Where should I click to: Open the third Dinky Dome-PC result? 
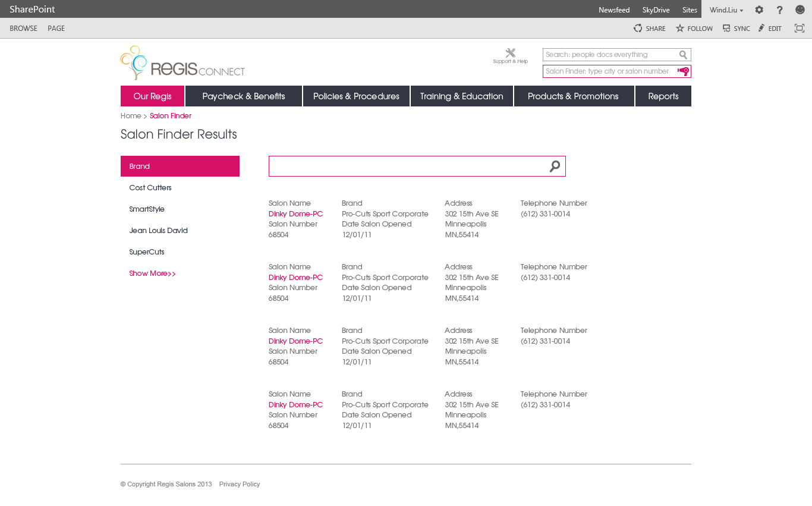[x=295, y=341]
